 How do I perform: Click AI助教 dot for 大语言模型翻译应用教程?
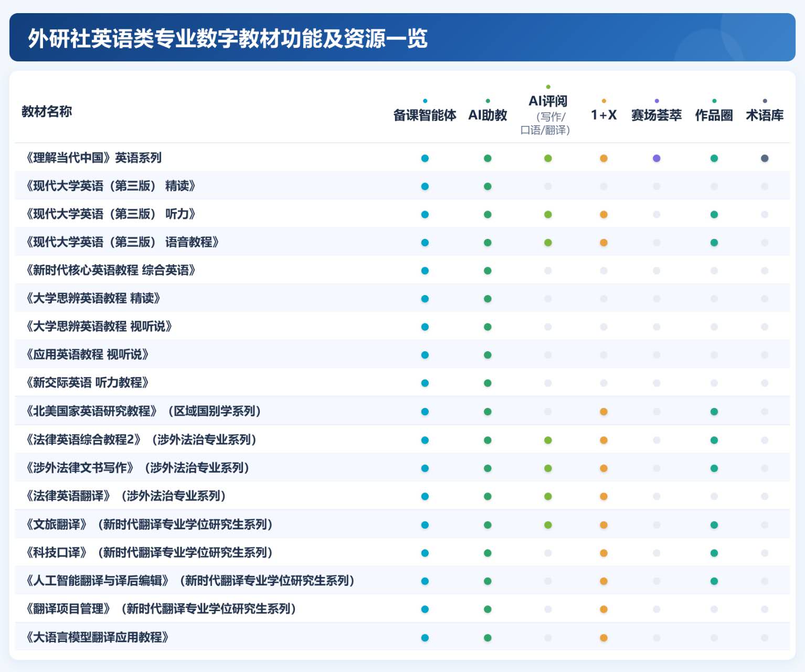(488, 637)
